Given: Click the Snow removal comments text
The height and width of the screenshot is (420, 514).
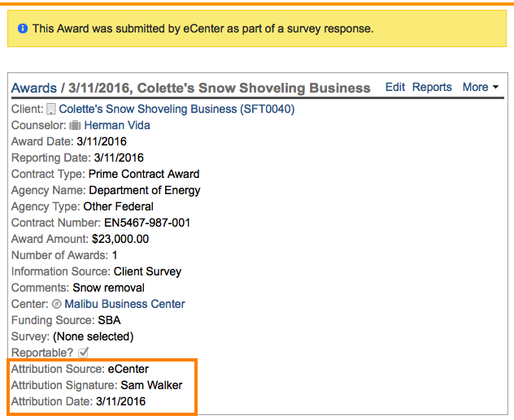Looking at the screenshot, I should [x=108, y=288].
